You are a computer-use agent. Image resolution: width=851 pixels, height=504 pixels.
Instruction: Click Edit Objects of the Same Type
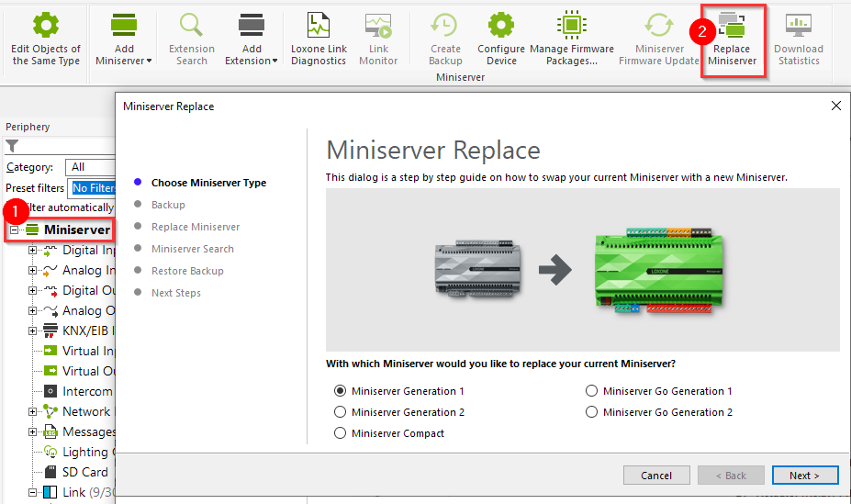pyautogui.click(x=46, y=39)
